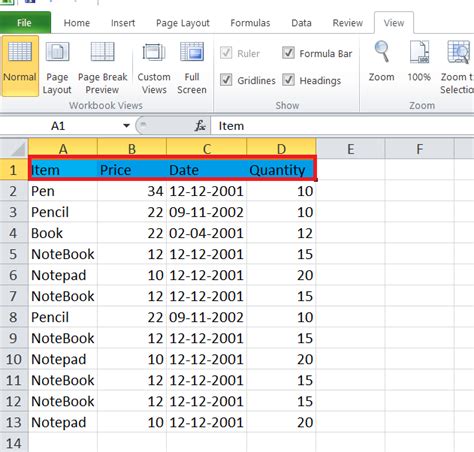The image size is (474, 452).
Task: Open Custom Views dialog
Action: (x=154, y=68)
